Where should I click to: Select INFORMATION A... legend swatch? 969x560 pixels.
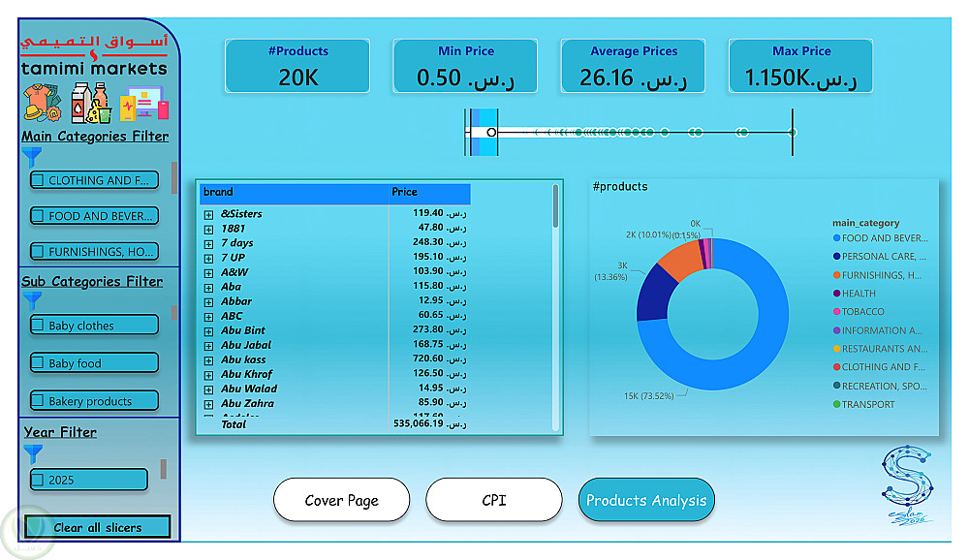(x=837, y=330)
